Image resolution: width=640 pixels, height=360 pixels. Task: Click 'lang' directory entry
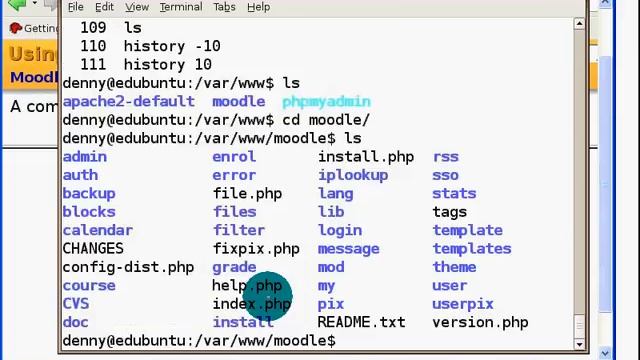point(336,193)
